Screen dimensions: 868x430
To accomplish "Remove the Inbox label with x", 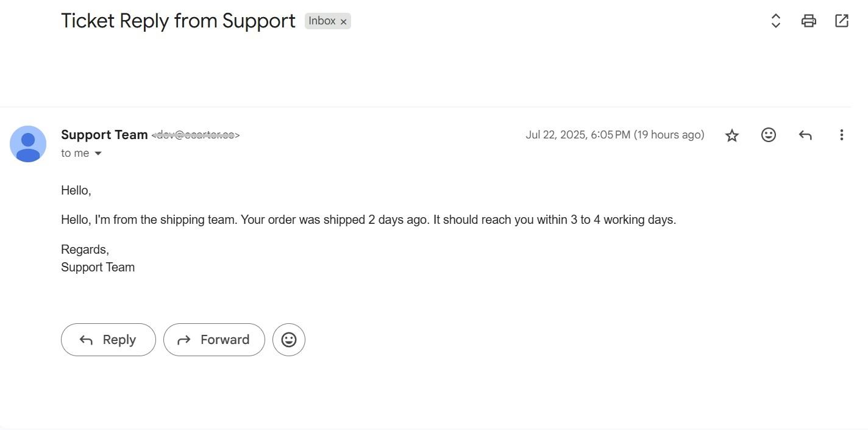I will click(344, 21).
